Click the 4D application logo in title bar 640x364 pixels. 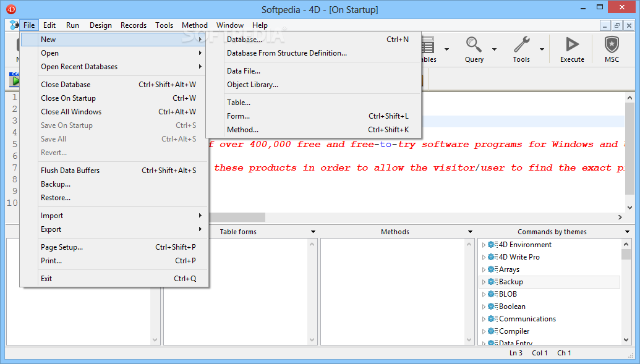click(11, 9)
